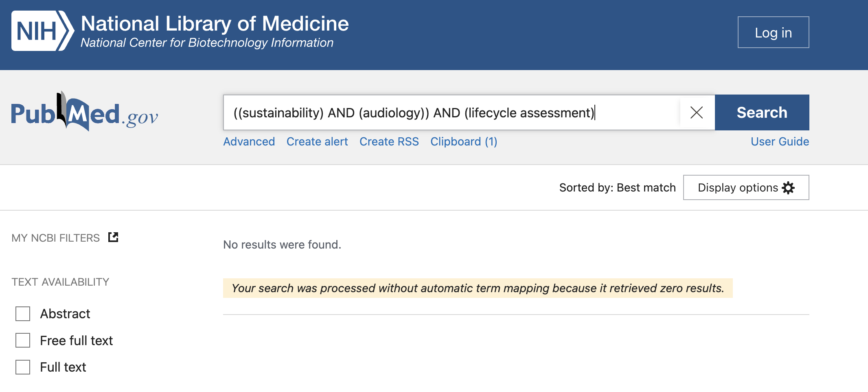View Clipboard (1) items

tap(464, 141)
